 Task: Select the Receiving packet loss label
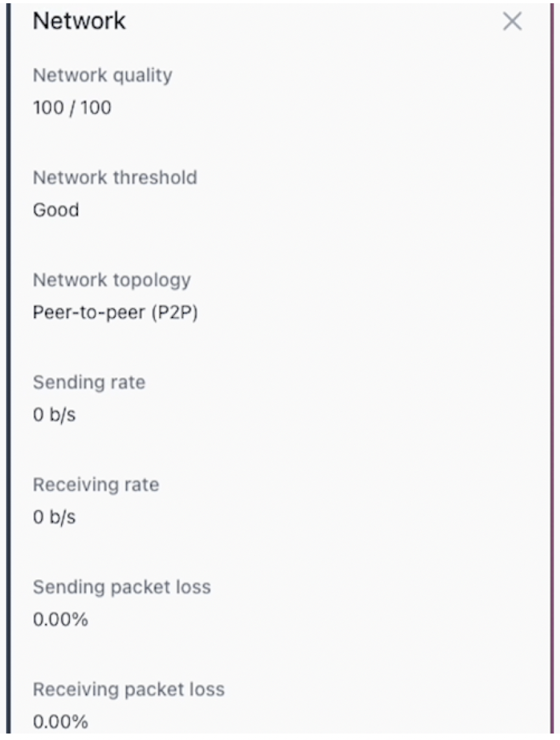coord(129,690)
